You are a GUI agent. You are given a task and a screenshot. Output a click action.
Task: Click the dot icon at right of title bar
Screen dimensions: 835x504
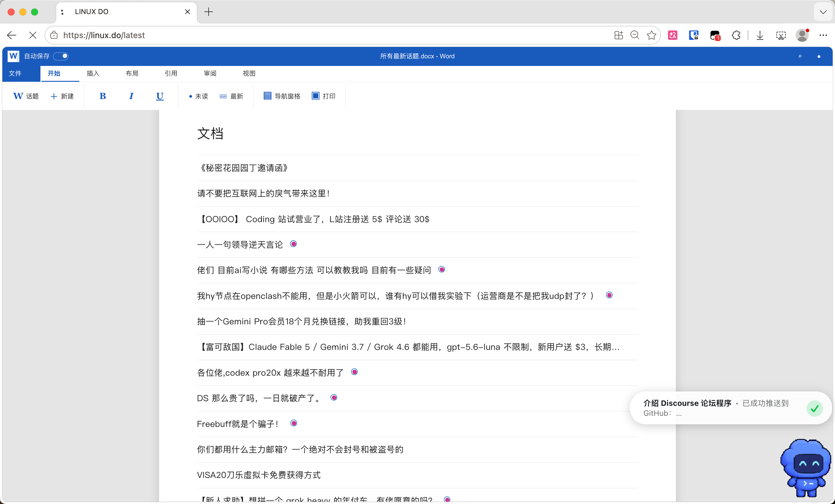click(819, 56)
